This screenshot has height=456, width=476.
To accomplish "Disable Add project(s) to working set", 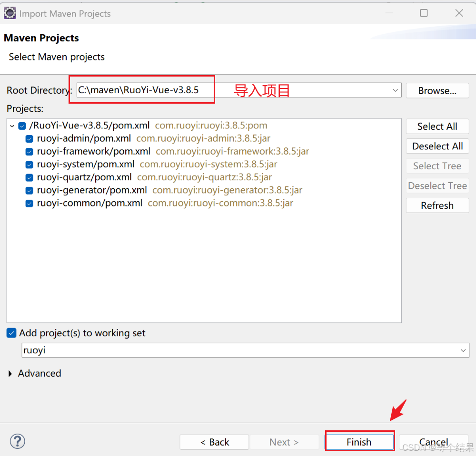I will point(11,333).
